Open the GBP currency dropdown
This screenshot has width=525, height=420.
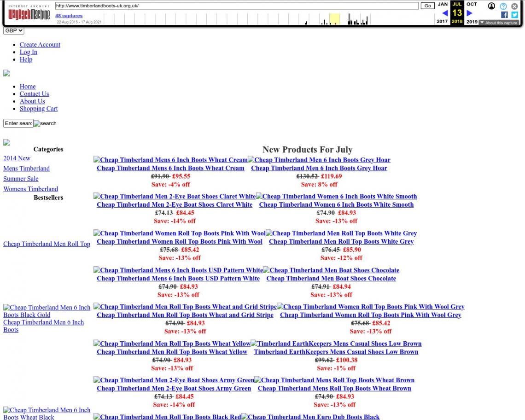click(x=14, y=30)
